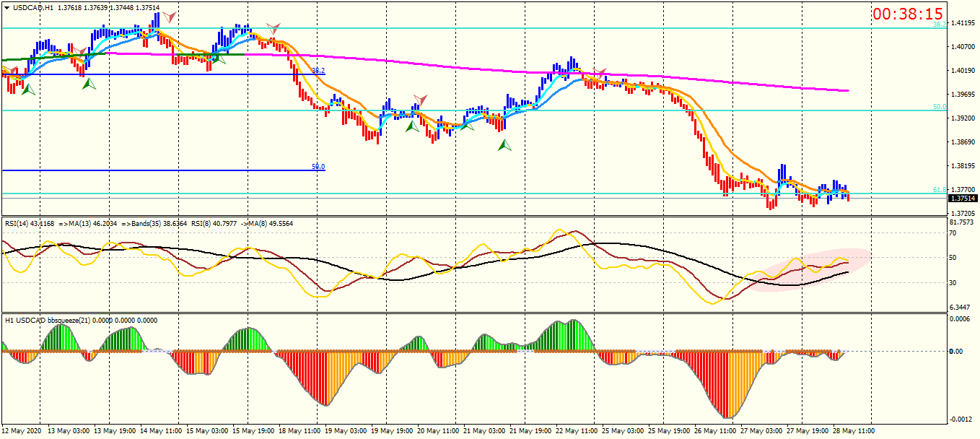The image size is (980, 439).
Task: Click the USDCAD,H1 chart title text
Action: coord(33,7)
